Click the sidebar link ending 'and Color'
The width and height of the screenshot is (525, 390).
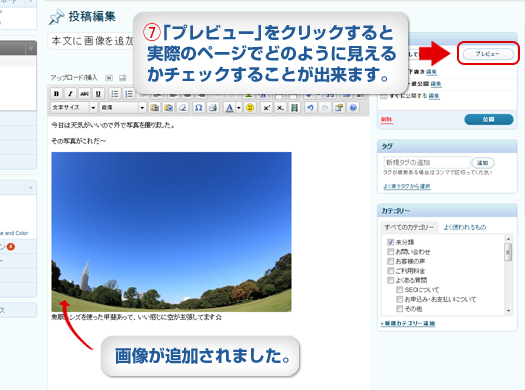(x=14, y=233)
